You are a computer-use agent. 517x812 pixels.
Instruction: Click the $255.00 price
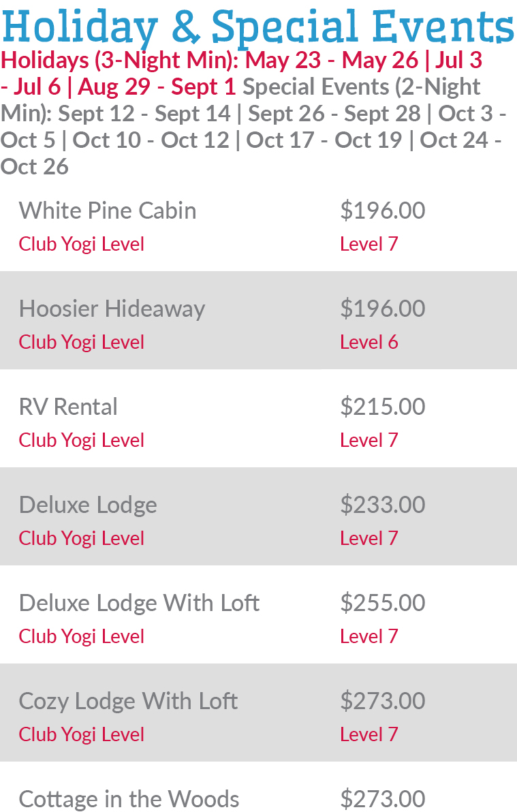coord(383,603)
